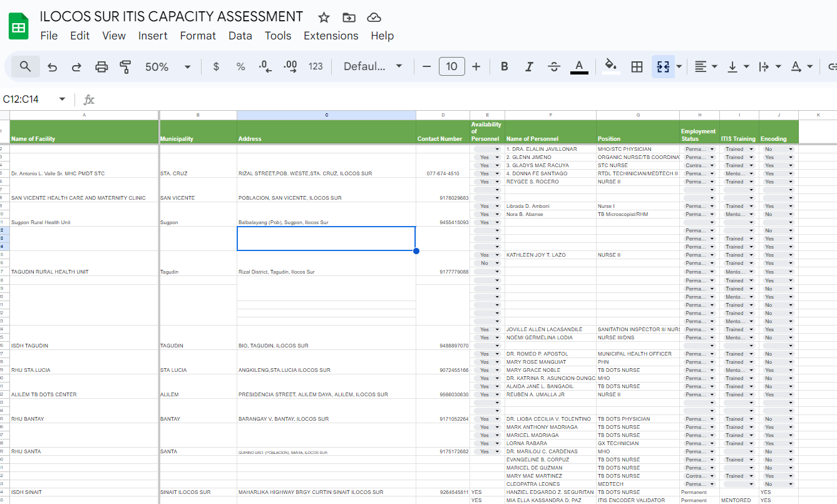Open the Help menu

(382, 36)
